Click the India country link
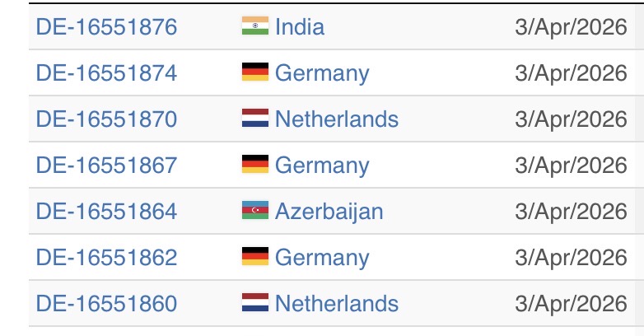 point(300,26)
